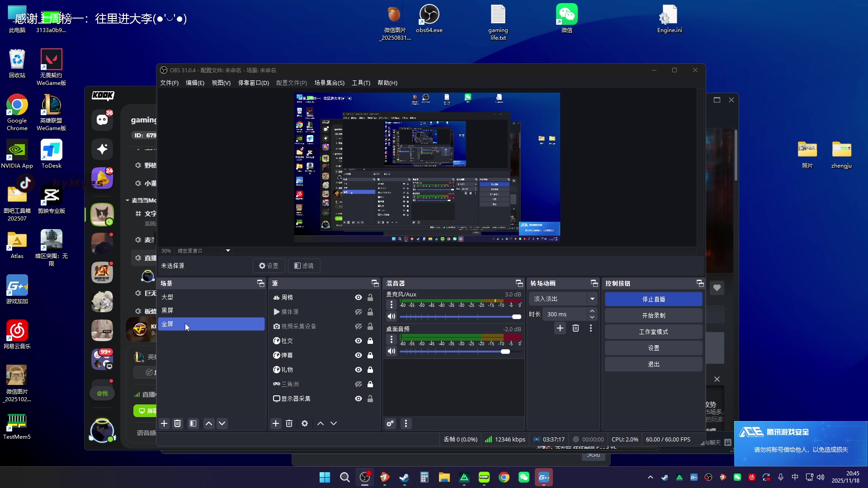Image resolution: width=868 pixels, height=488 pixels.
Task: Expand the 淡入淡出 transition dropdown
Action: pyautogui.click(x=592, y=299)
